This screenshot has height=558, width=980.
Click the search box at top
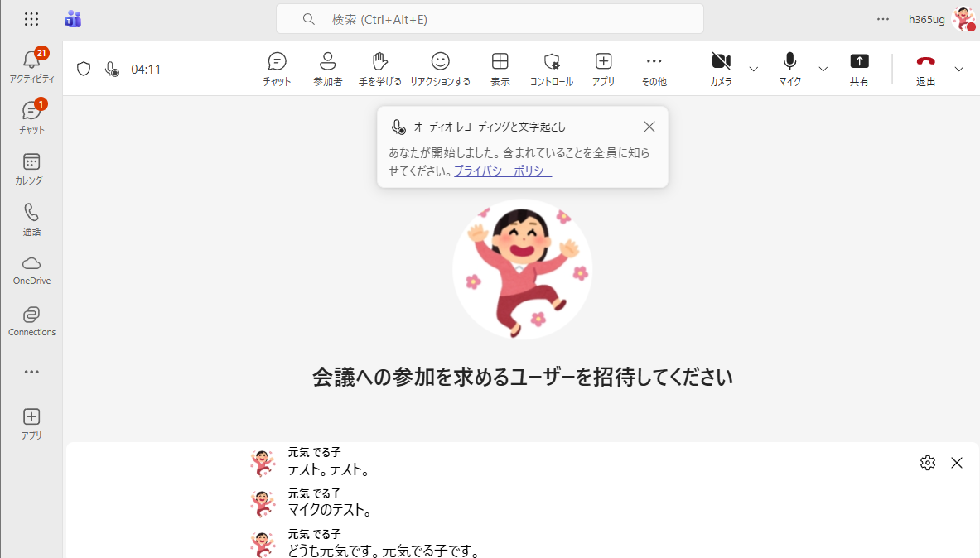pyautogui.click(x=490, y=19)
